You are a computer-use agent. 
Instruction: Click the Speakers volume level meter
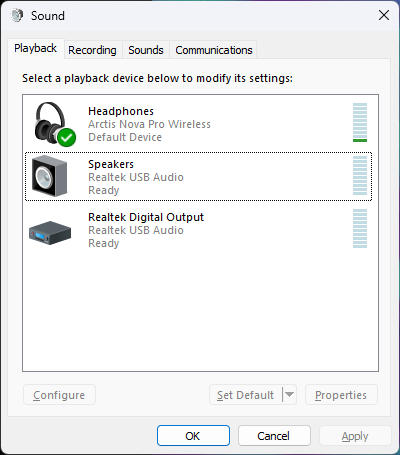[360, 175]
